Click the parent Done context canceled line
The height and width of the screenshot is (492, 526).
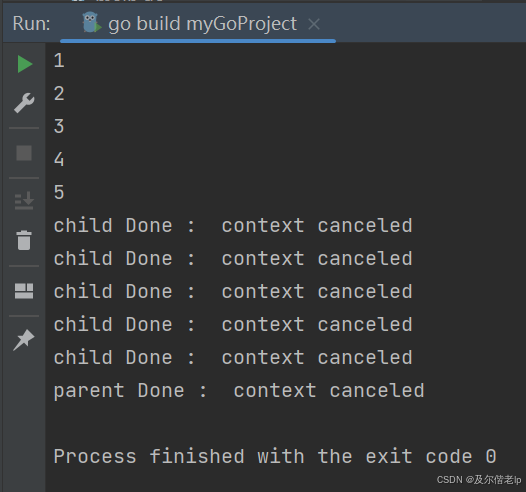pyautogui.click(x=239, y=391)
